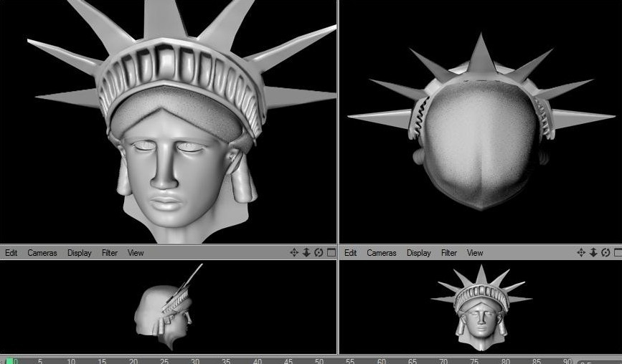Activate the top-down head view viewport

(481, 122)
